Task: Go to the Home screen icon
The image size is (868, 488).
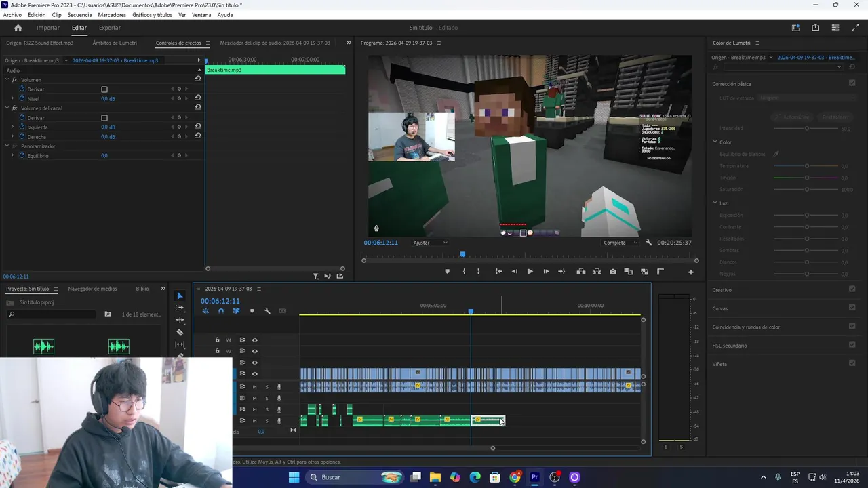Action: coord(18,28)
